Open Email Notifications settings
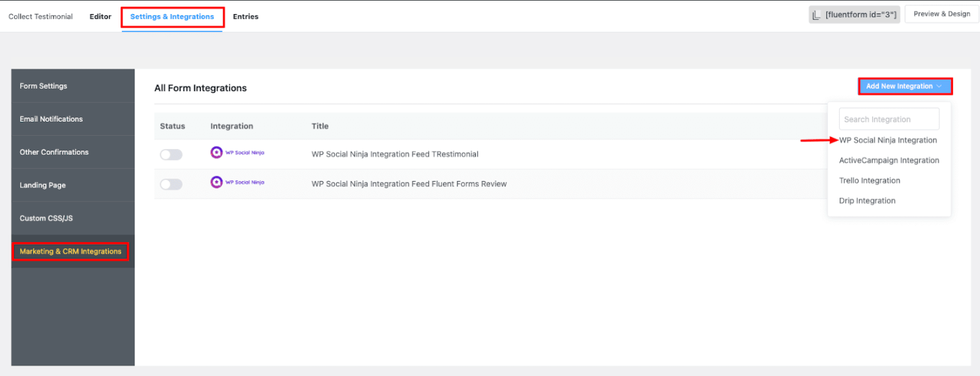The image size is (980, 376). point(50,119)
